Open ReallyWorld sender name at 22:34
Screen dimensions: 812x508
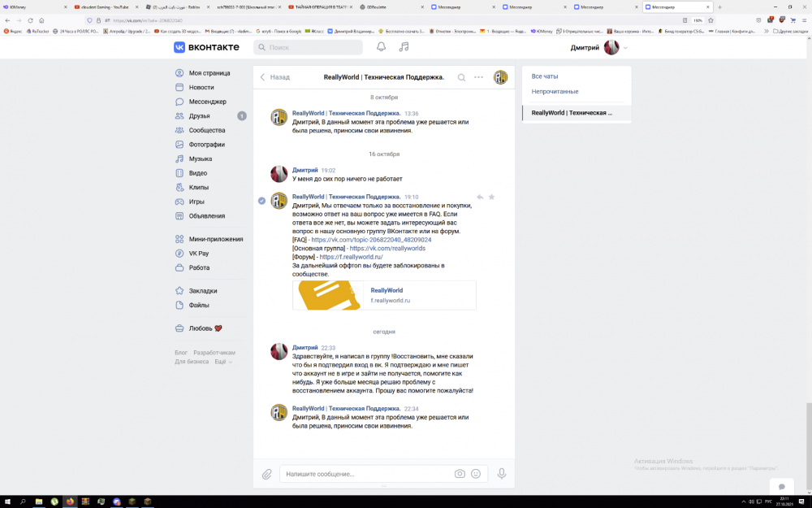tap(346, 409)
